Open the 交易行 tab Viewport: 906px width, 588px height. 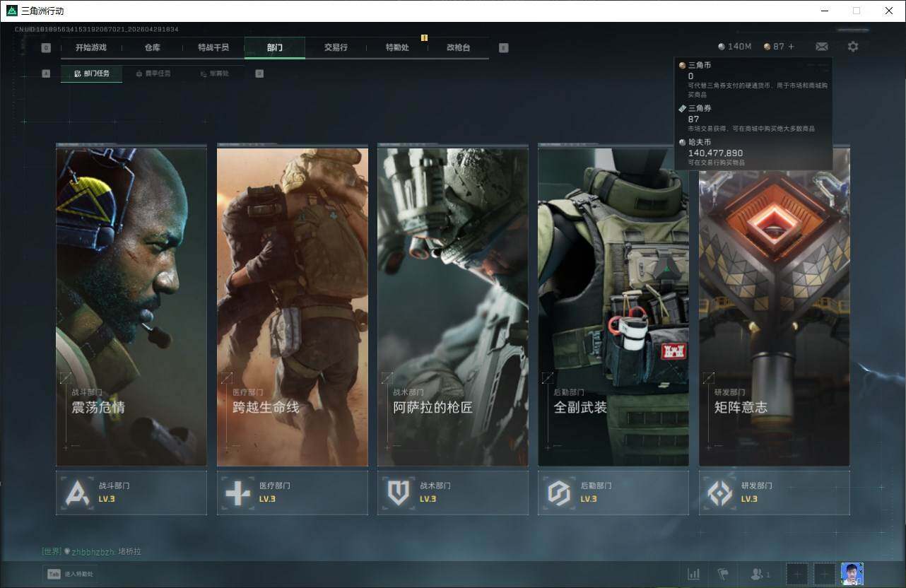tap(336, 47)
